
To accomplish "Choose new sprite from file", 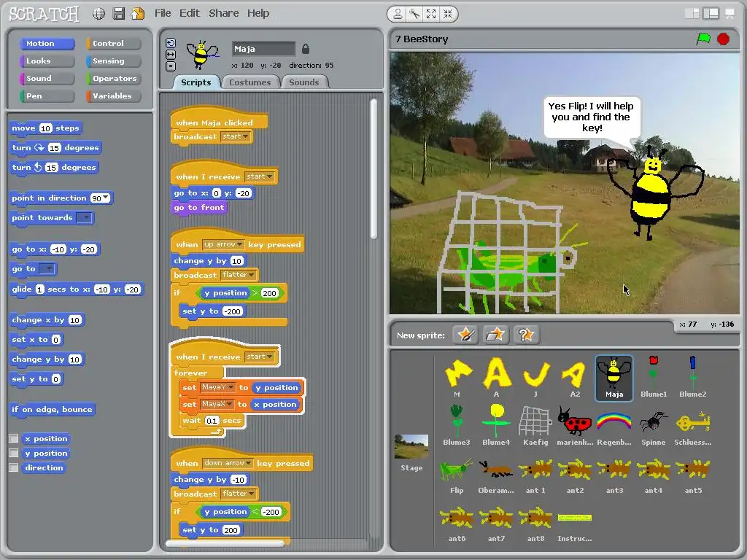I will pyautogui.click(x=495, y=335).
